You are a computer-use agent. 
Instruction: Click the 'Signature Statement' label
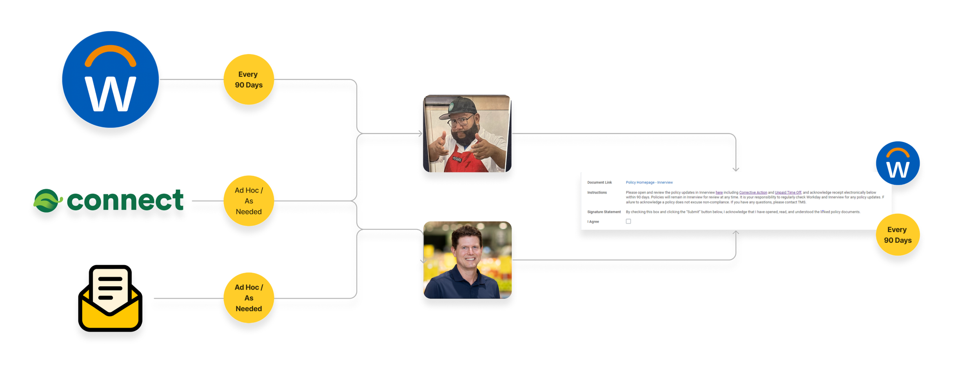click(x=604, y=212)
